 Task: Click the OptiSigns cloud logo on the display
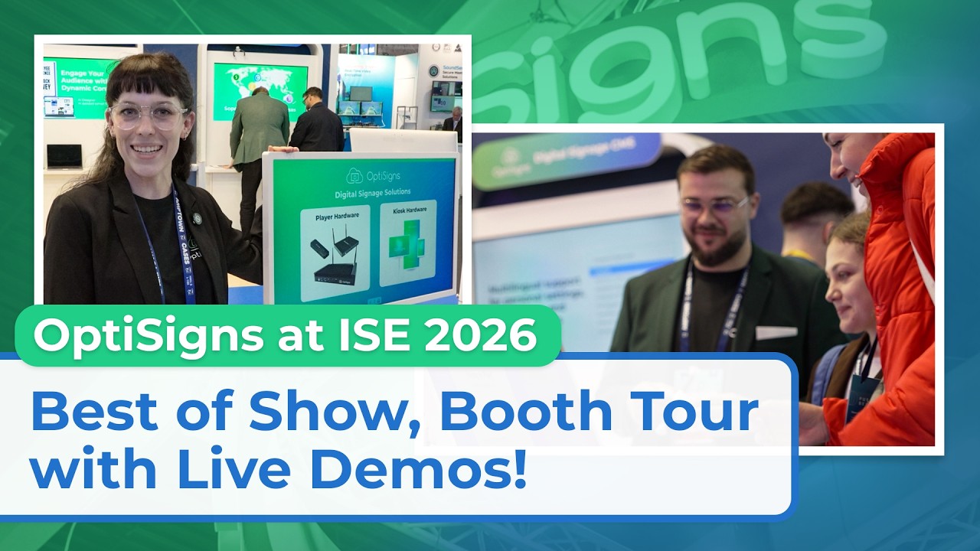tap(354, 175)
